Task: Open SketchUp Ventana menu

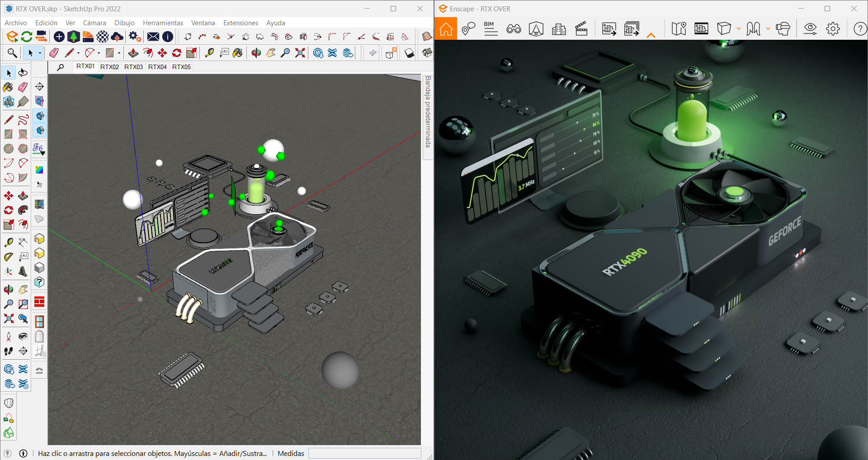Action: coord(203,23)
